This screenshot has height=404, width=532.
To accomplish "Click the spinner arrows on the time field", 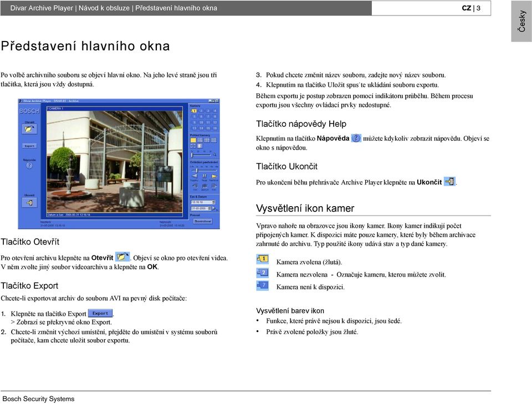I will tap(213, 202).
